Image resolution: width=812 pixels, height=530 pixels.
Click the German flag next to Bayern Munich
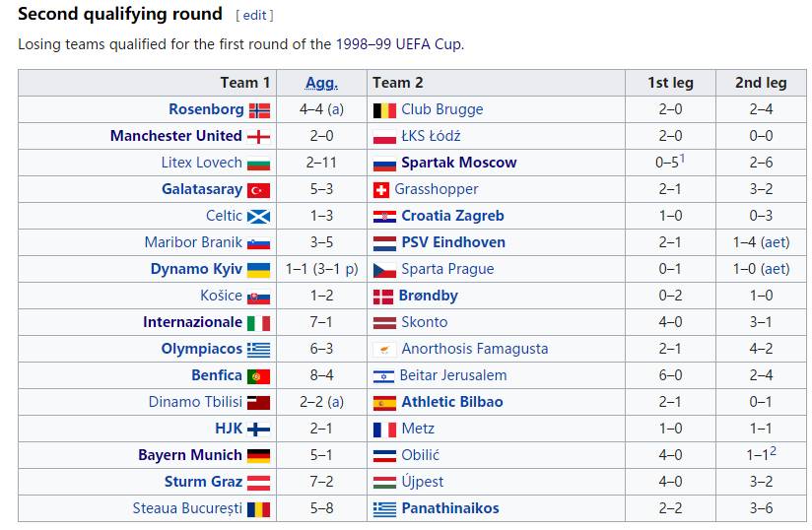point(259,456)
